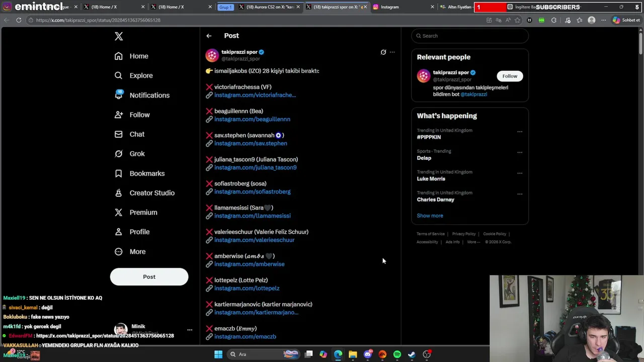
Task: Close the Instagram browser tab
Action: pyautogui.click(x=432, y=7)
